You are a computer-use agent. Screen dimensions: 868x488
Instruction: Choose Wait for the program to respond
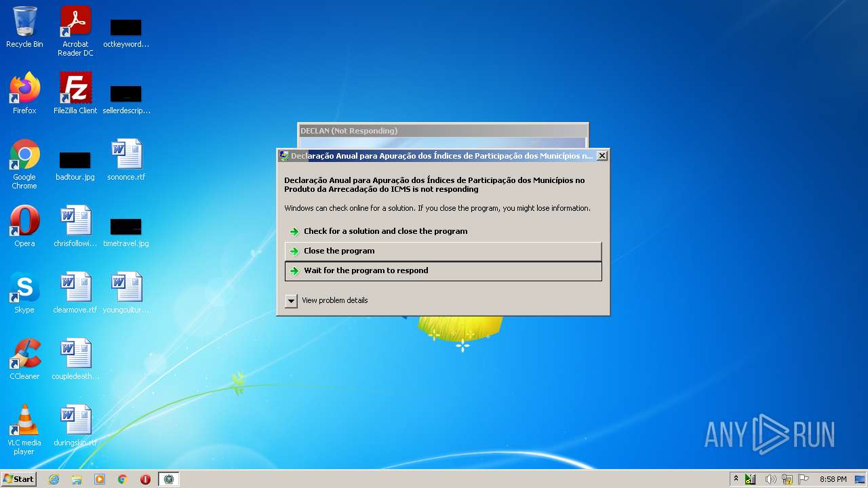click(x=443, y=270)
